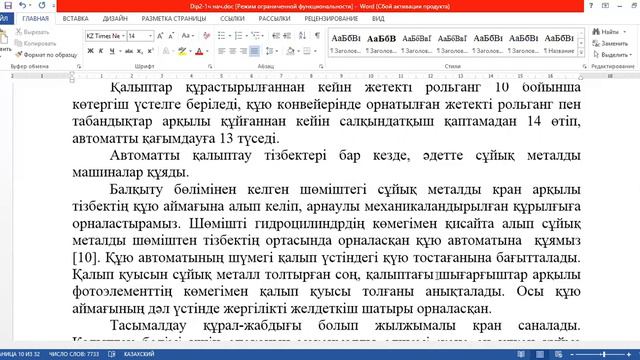Viewport: 640px width, 360px height.
Task: Undo the last action
Action: [22, 5]
